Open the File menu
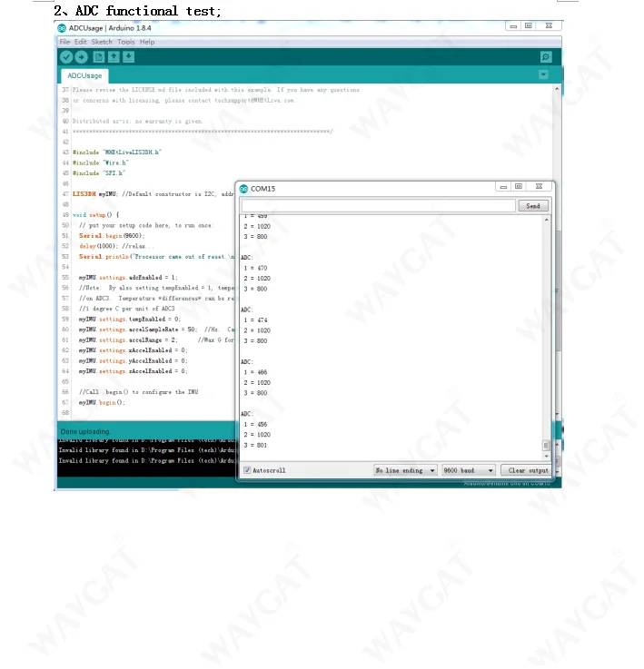 64,42
